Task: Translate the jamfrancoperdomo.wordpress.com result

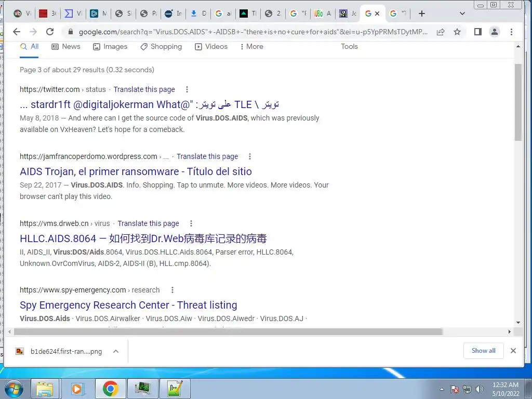Action: pos(207,156)
